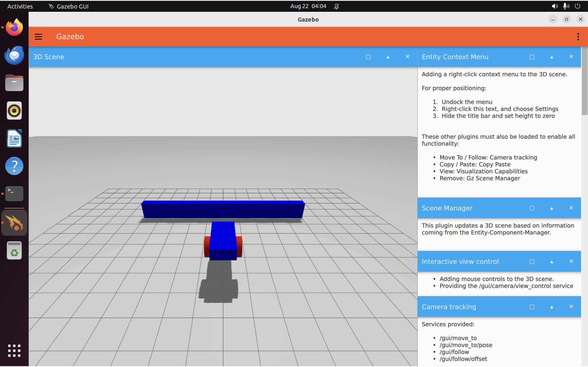Close the 3D Scene plugin
This screenshot has width=588, height=367.
point(408,56)
